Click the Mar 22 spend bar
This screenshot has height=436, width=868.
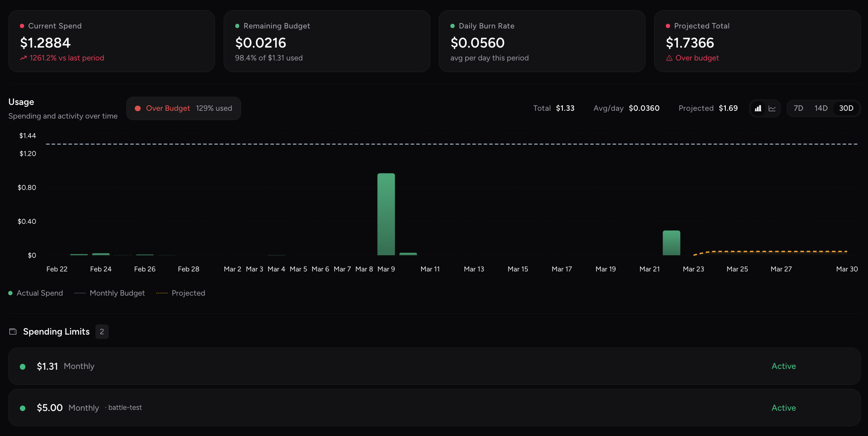click(x=671, y=243)
